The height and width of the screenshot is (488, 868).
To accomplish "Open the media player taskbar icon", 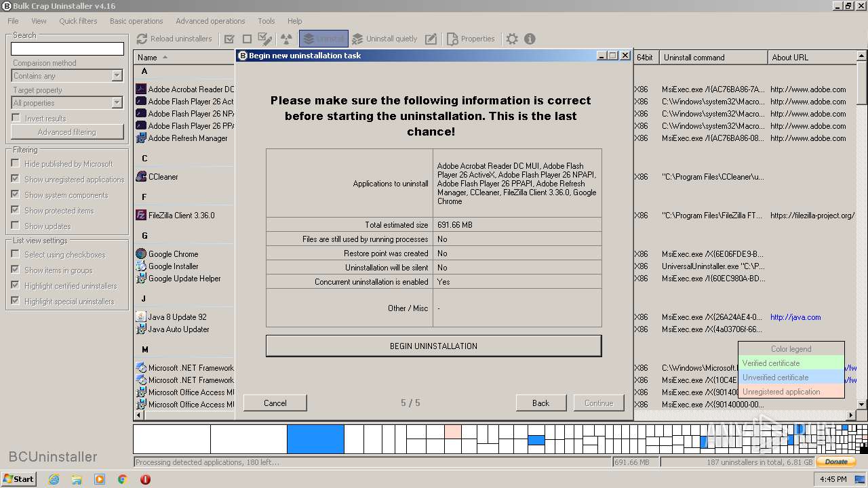I will coord(100,479).
